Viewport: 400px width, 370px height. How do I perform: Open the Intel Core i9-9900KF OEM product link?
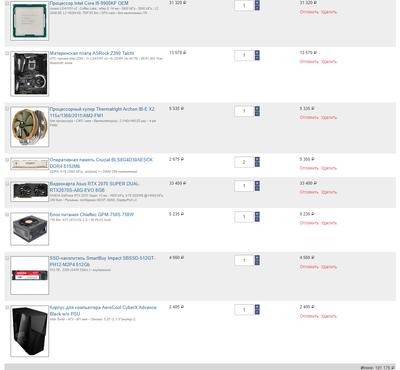89,3
